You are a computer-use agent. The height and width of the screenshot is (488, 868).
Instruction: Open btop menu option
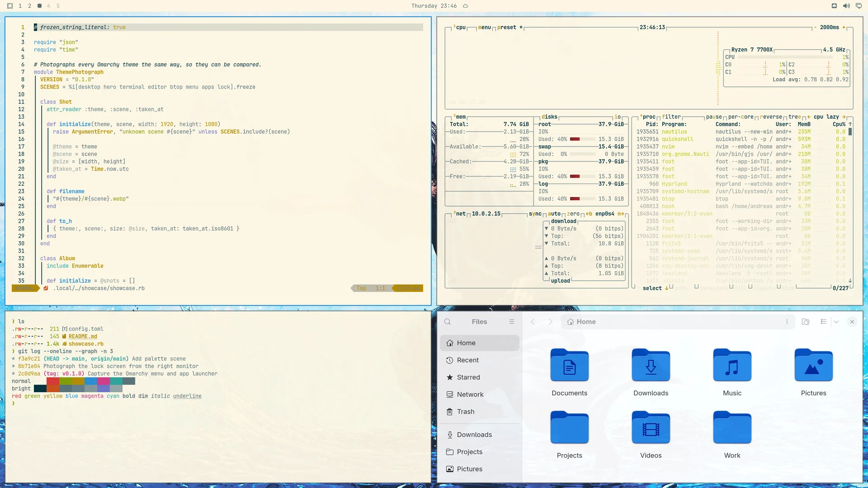484,28
